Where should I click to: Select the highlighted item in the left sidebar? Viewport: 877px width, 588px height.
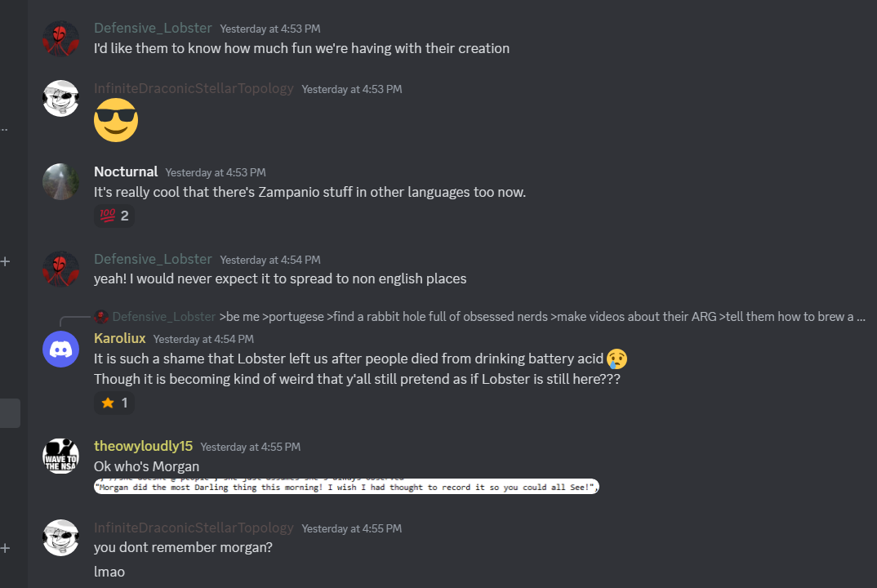(10, 413)
